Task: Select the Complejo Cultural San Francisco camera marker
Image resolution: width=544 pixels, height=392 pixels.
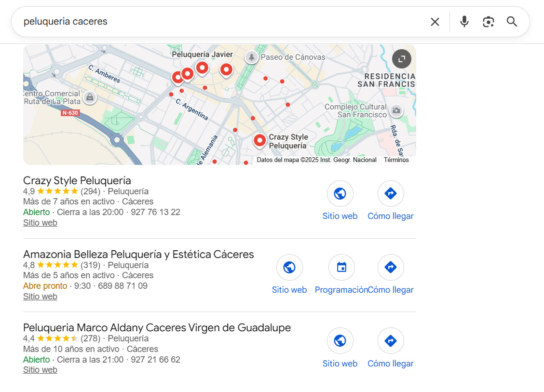Action: coord(396,111)
